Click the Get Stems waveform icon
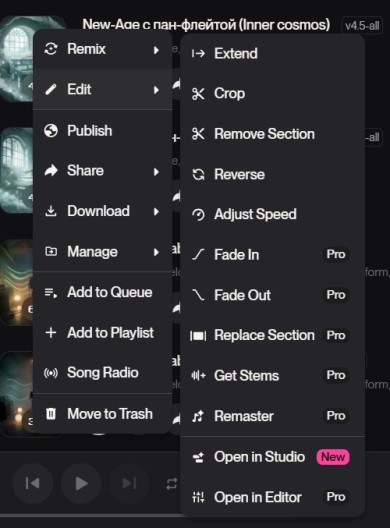 [x=198, y=375]
